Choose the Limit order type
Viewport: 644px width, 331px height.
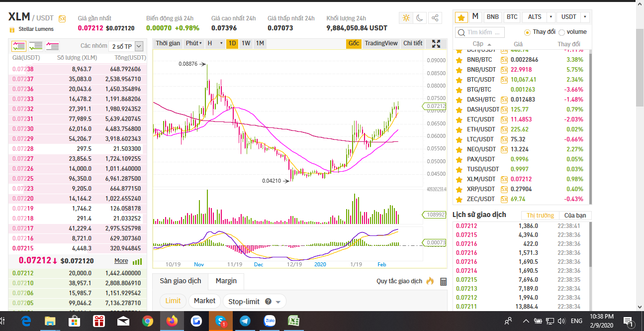[173, 301]
